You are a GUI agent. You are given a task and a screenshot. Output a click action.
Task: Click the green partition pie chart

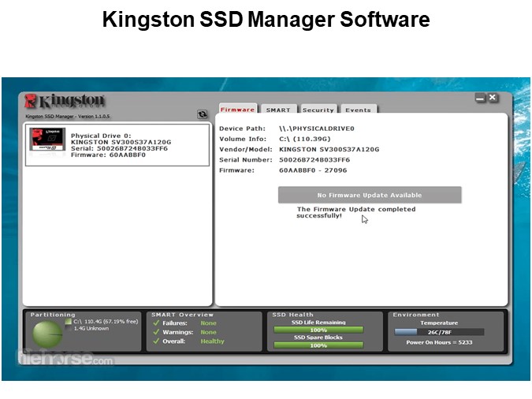coord(47,334)
